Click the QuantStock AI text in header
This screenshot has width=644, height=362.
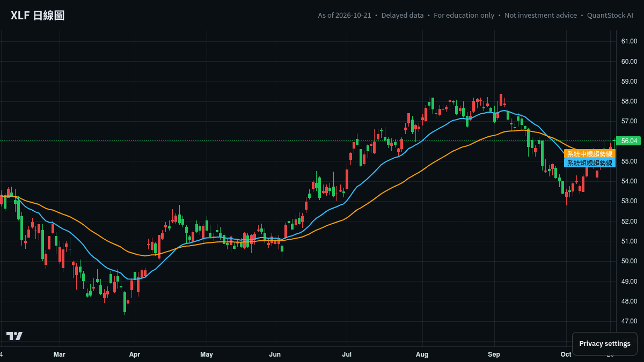click(610, 16)
